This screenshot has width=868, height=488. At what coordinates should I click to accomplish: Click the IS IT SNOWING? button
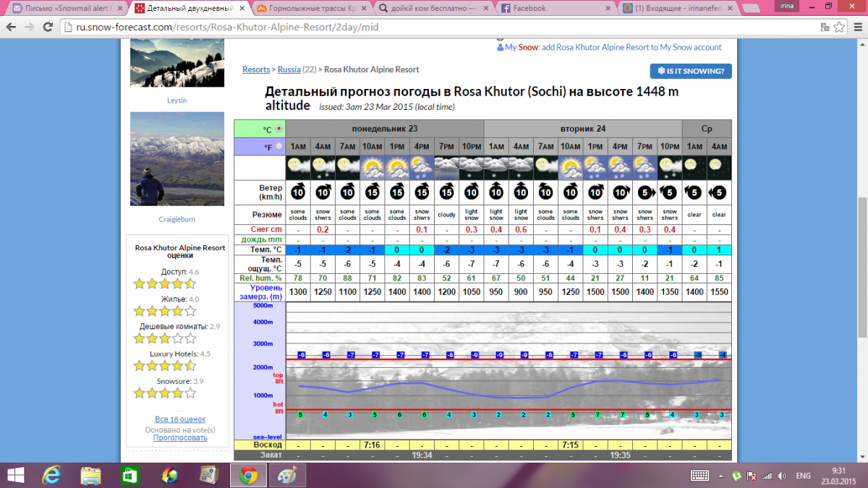[x=691, y=71]
